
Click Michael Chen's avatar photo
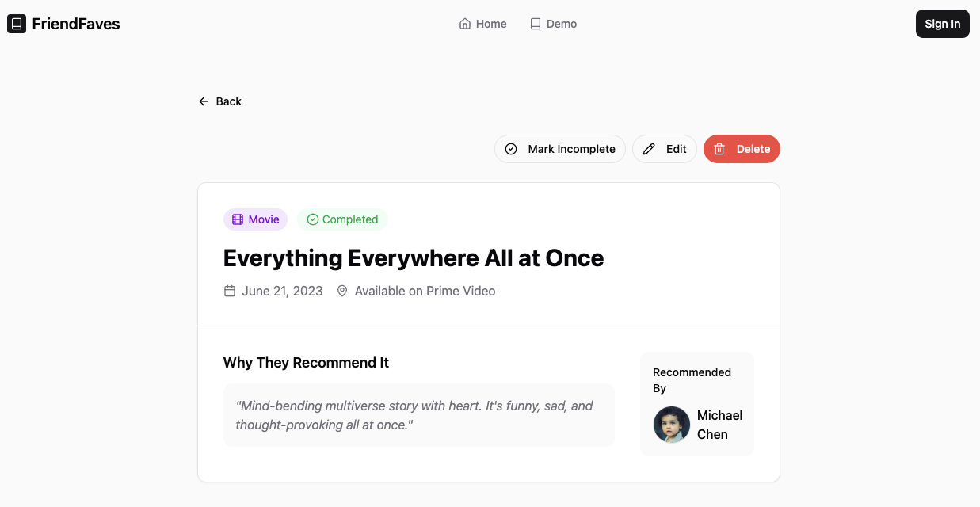coord(672,425)
